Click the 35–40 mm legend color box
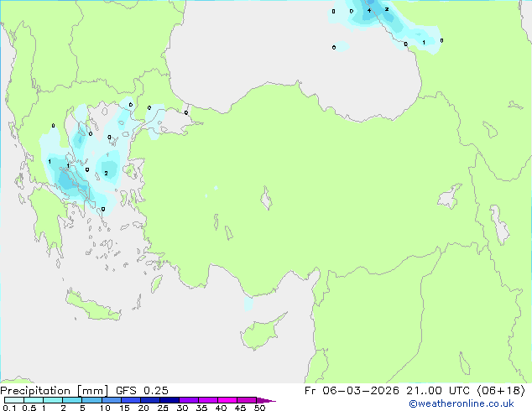Screen dimensions: 532x411 (x=207, y=400)
